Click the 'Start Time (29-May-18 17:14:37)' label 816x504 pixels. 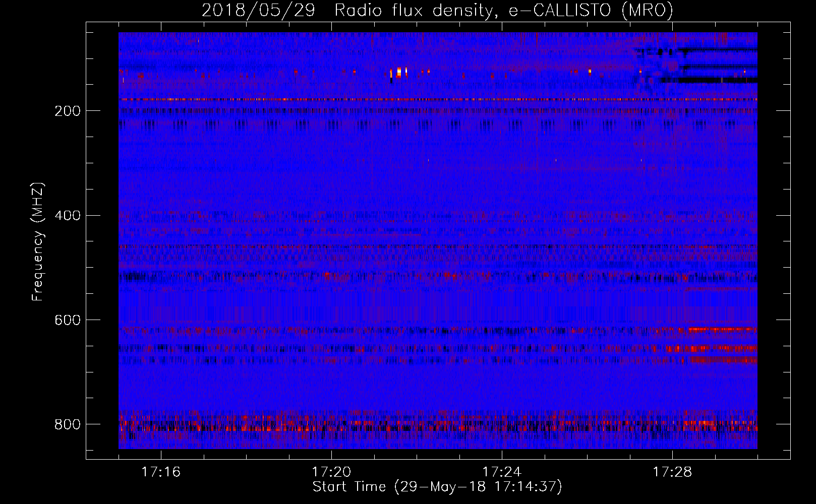[x=437, y=487]
